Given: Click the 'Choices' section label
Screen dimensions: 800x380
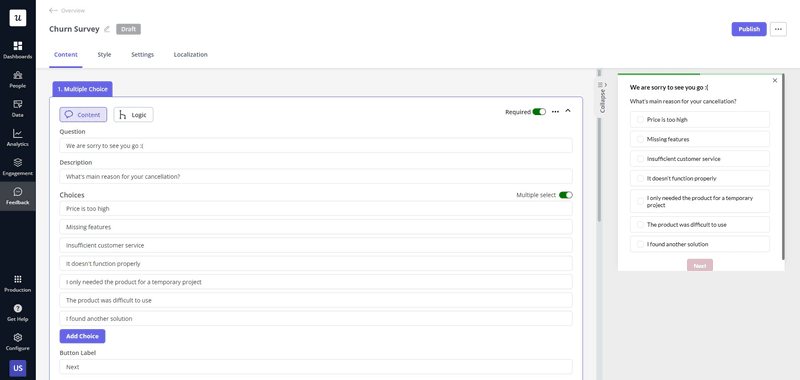Looking at the screenshot, I should point(72,195).
